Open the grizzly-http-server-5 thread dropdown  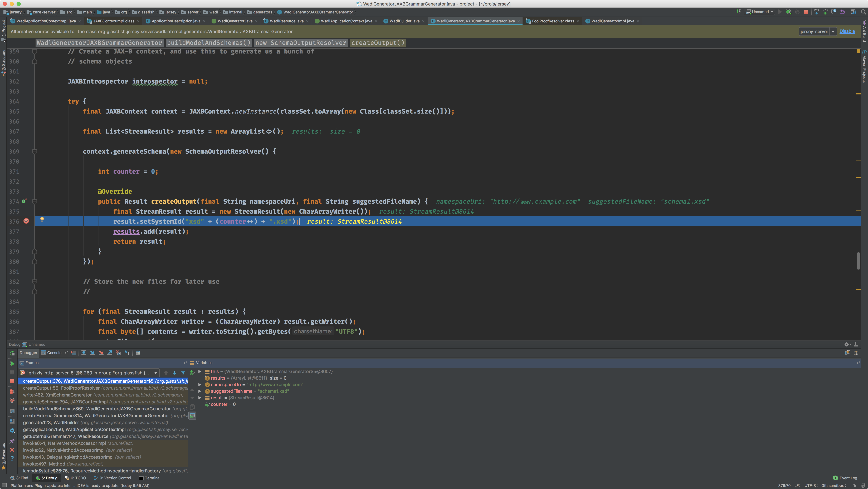155,373
